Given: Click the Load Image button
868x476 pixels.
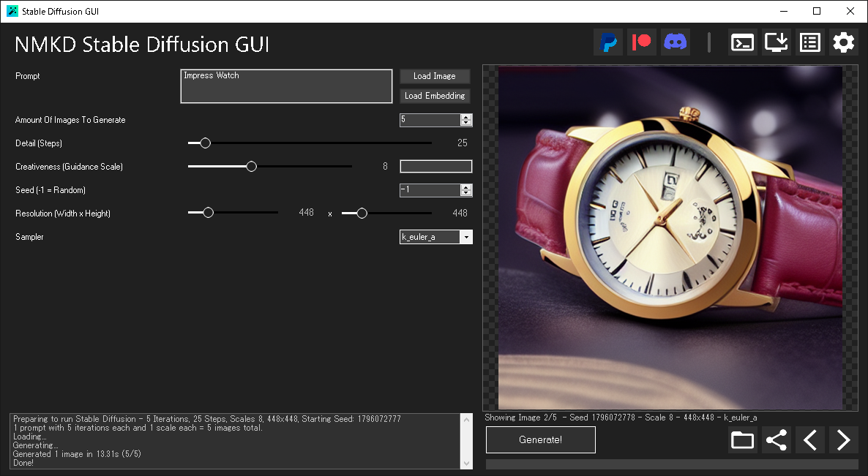Looking at the screenshot, I should (x=435, y=76).
